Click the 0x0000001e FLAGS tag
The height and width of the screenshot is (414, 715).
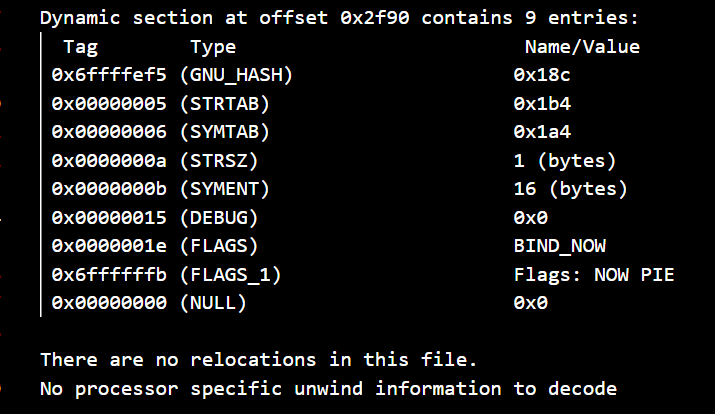(109, 246)
